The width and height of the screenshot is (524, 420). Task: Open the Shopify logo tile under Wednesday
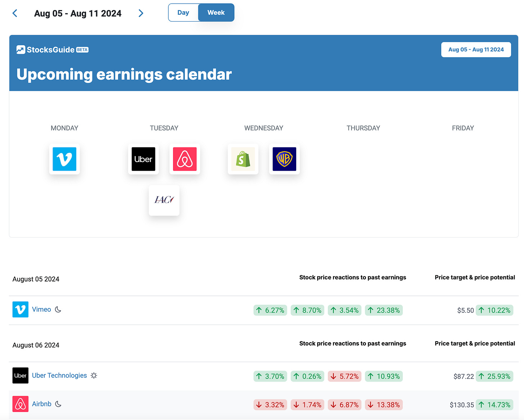[x=243, y=159]
